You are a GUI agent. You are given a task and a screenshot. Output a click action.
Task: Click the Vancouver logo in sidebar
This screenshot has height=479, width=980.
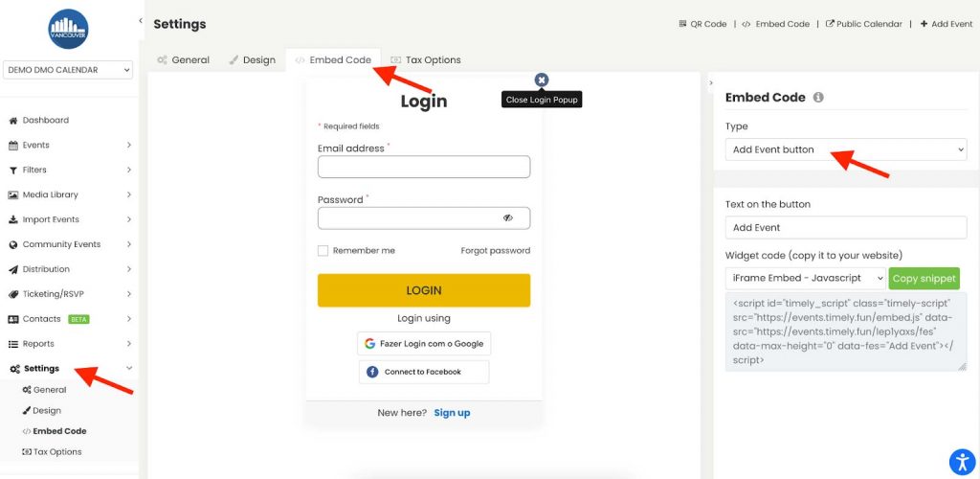coord(68,29)
